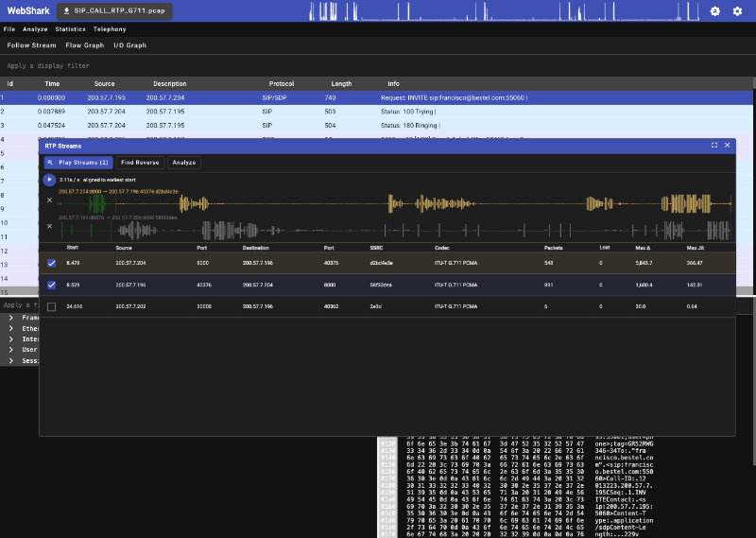Open the left gear icon in top bar
The image size is (756, 538).
click(715, 11)
